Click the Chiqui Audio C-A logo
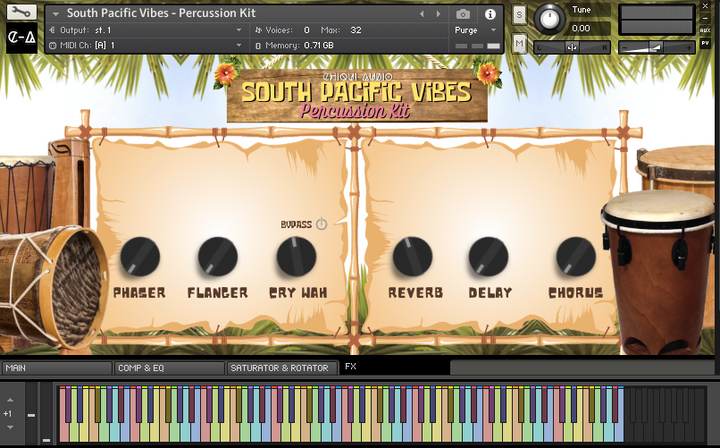 click(22, 38)
